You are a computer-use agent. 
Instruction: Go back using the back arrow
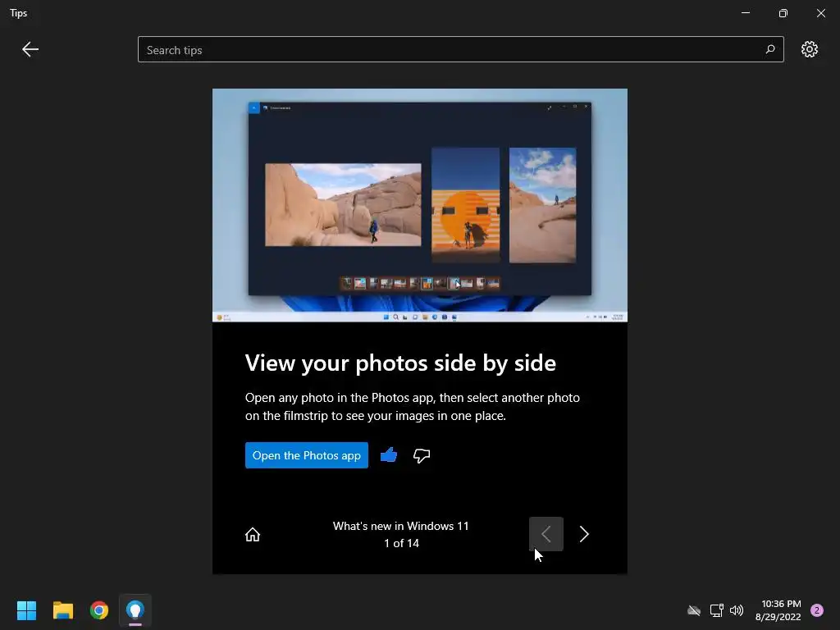(30, 49)
